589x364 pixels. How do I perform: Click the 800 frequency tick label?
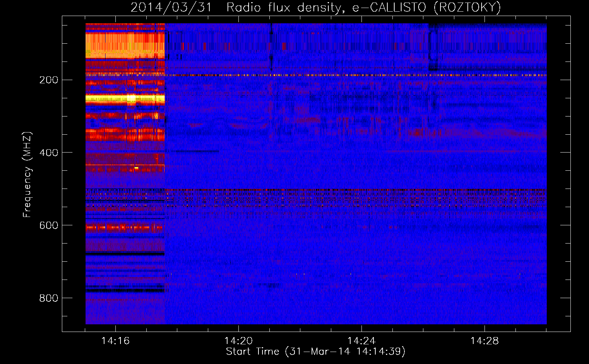coord(49,298)
